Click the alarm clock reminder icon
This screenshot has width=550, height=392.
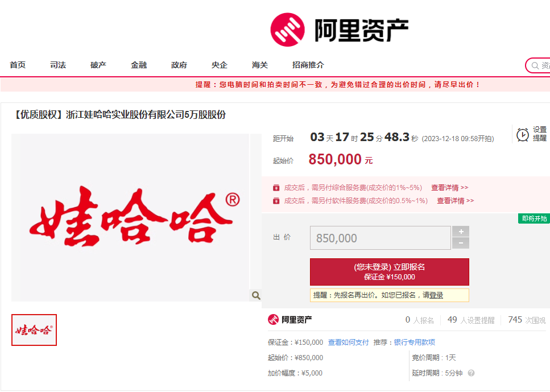pos(522,134)
